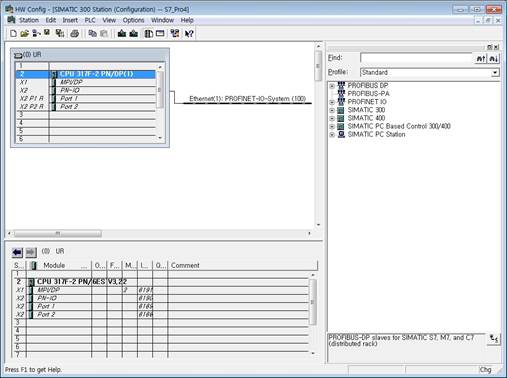Click the New station toolbar icon
The width and height of the screenshot is (507, 378).
pos(13,33)
